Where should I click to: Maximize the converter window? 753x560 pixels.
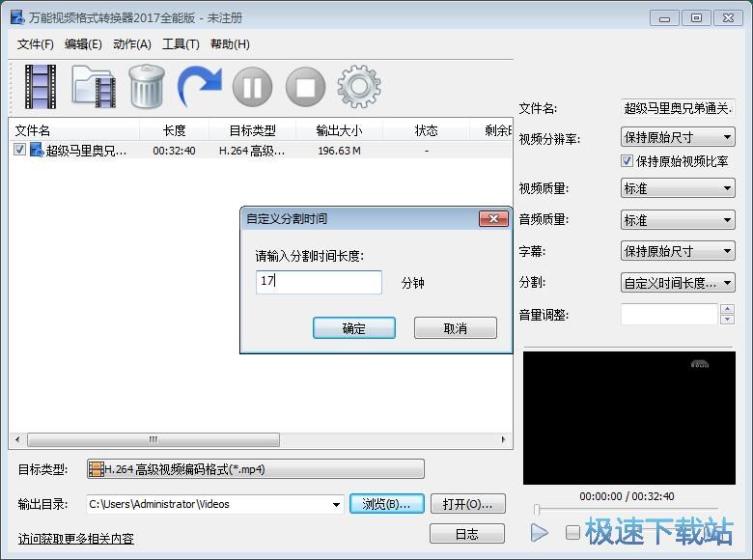[696, 18]
